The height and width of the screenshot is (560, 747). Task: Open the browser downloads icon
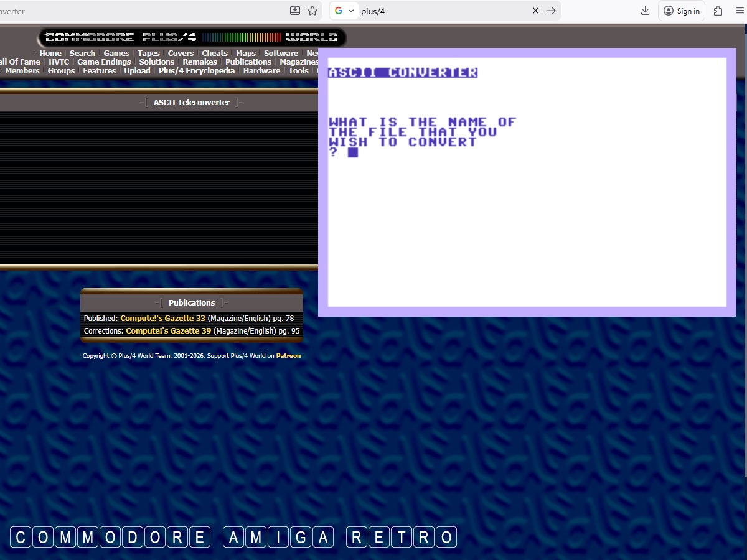pos(646,11)
